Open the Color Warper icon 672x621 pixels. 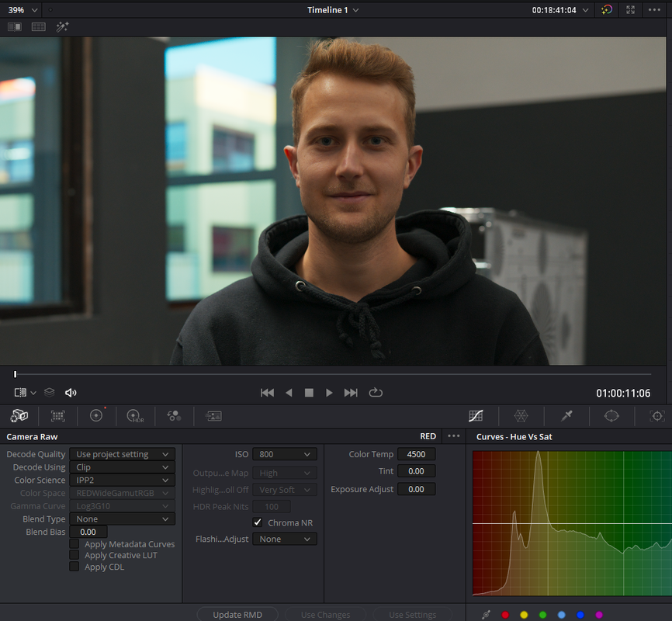coord(521,415)
